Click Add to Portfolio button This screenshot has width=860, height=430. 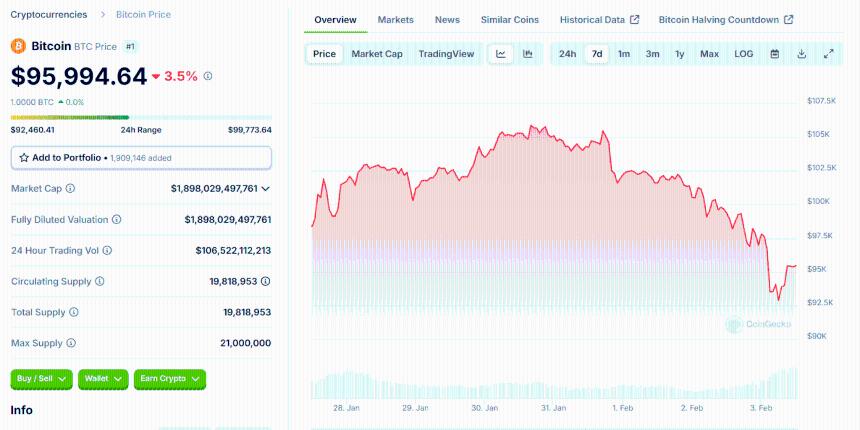(141, 157)
